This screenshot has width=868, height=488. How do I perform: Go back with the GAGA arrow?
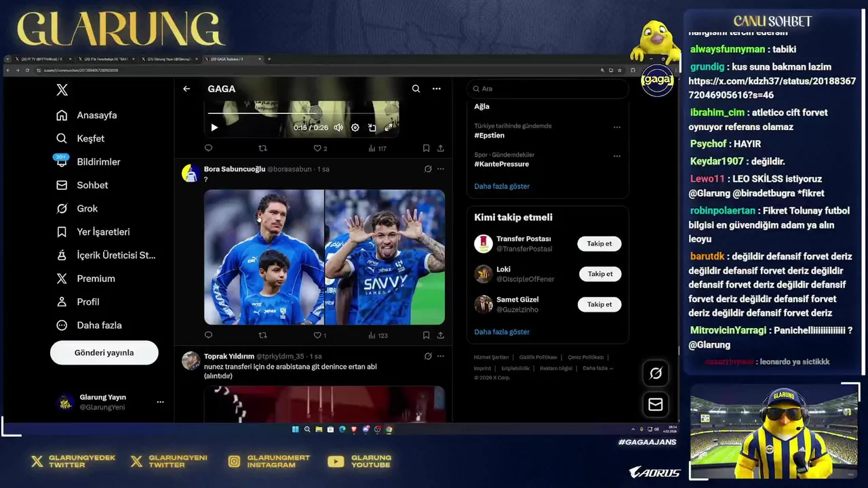tap(186, 89)
